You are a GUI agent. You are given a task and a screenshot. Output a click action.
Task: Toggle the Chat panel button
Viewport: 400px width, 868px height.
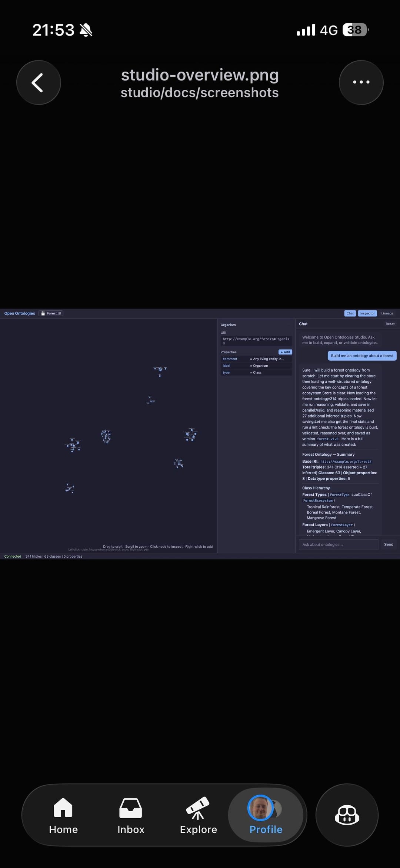(x=350, y=313)
